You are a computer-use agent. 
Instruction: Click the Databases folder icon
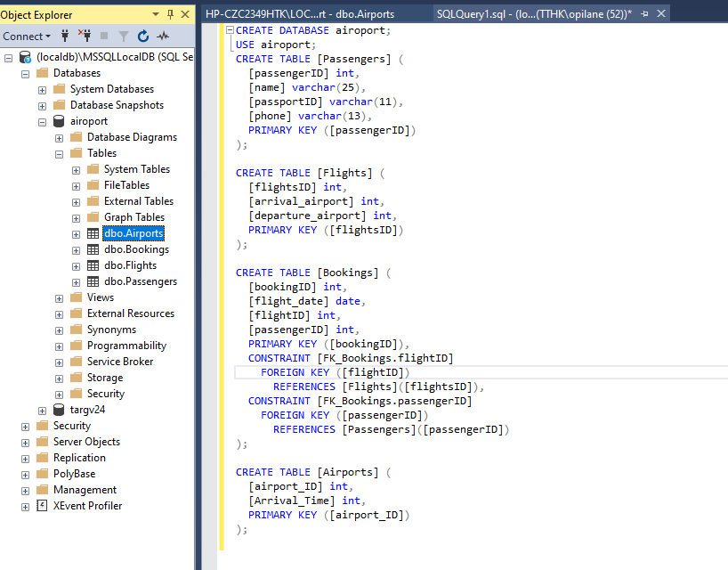click(42, 73)
